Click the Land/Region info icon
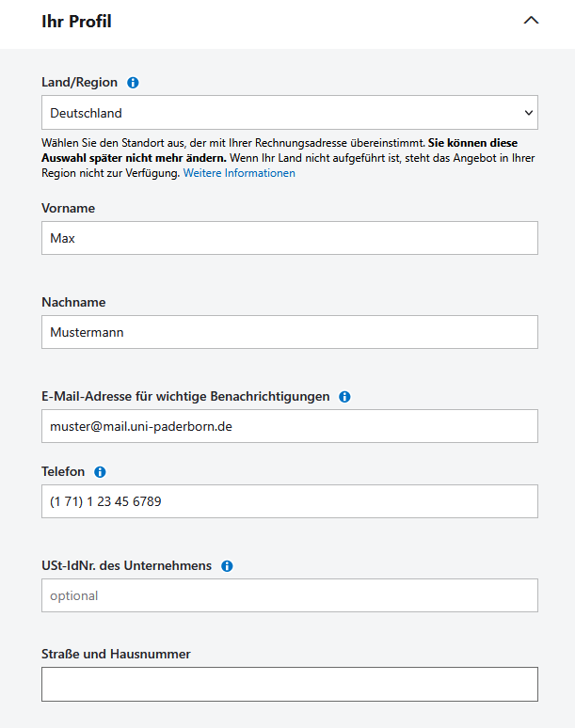The image size is (575, 728). pyautogui.click(x=133, y=83)
